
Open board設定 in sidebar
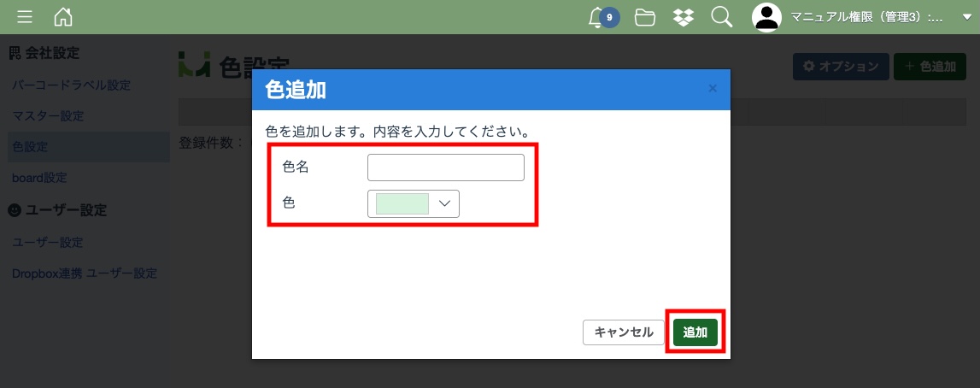[x=39, y=178]
